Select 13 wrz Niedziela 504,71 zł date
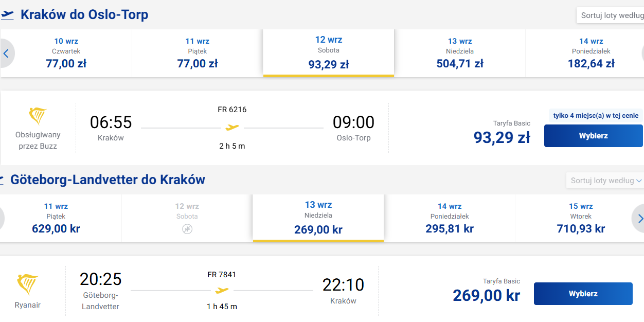This screenshot has width=644, height=322. [x=460, y=53]
